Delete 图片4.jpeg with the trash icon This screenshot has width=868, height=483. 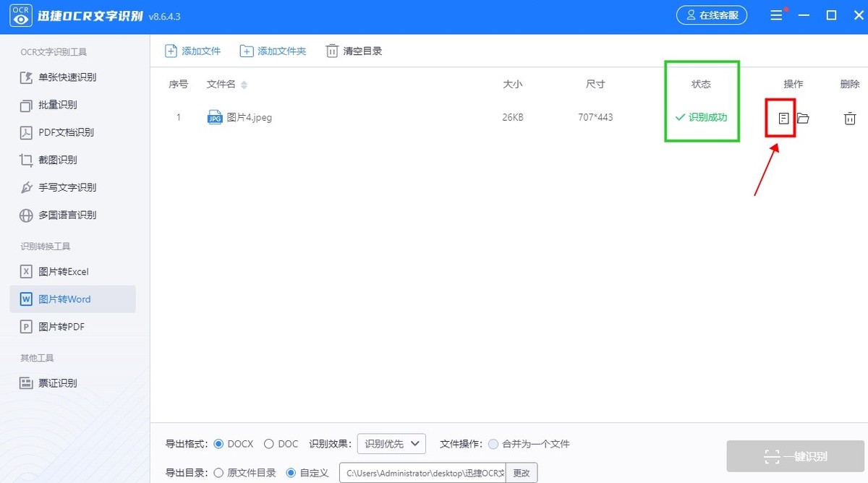click(x=850, y=118)
